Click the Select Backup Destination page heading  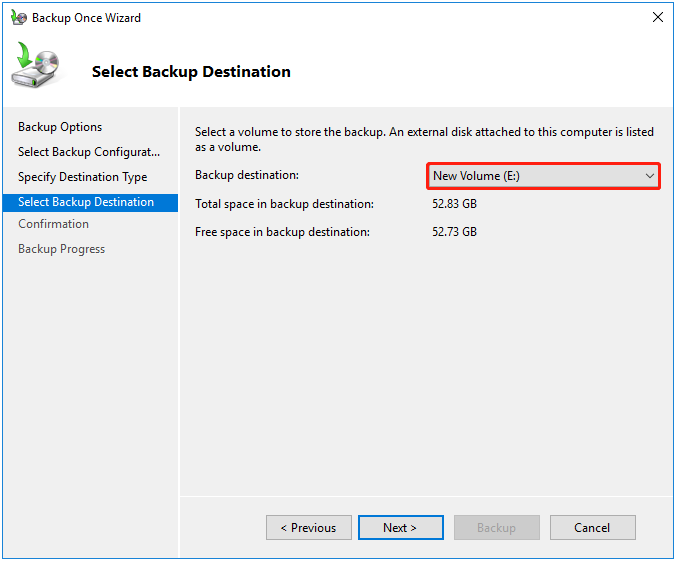click(x=191, y=72)
